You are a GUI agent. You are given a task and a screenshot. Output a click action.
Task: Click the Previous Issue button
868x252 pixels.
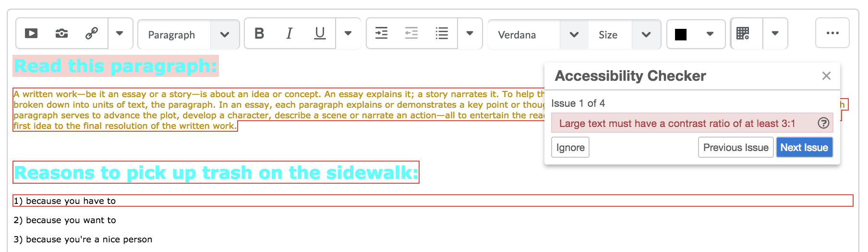pyautogui.click(x=735, y=148)
